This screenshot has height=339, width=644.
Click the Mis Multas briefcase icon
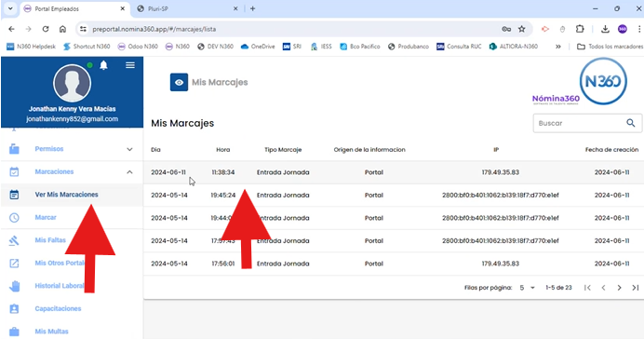pyautogui.click(x=14, y=332)
